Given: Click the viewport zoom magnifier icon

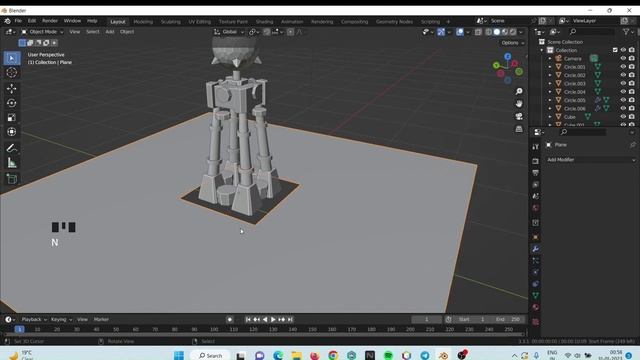Looking at the screenshot, I should [519, 91].
